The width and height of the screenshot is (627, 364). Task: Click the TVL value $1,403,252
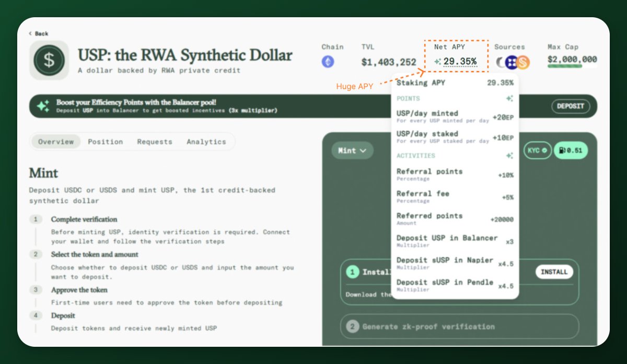pos(389,62)
